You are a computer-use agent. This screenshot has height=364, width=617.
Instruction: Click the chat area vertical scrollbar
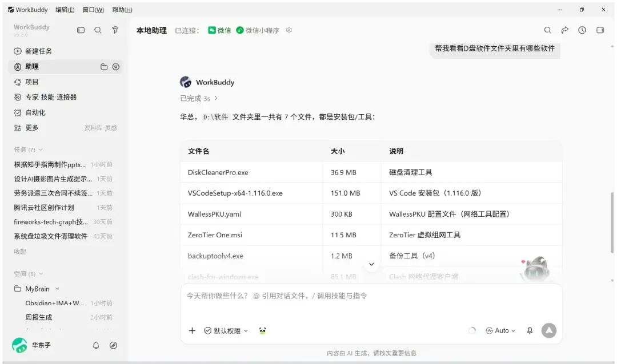[612, 222]
